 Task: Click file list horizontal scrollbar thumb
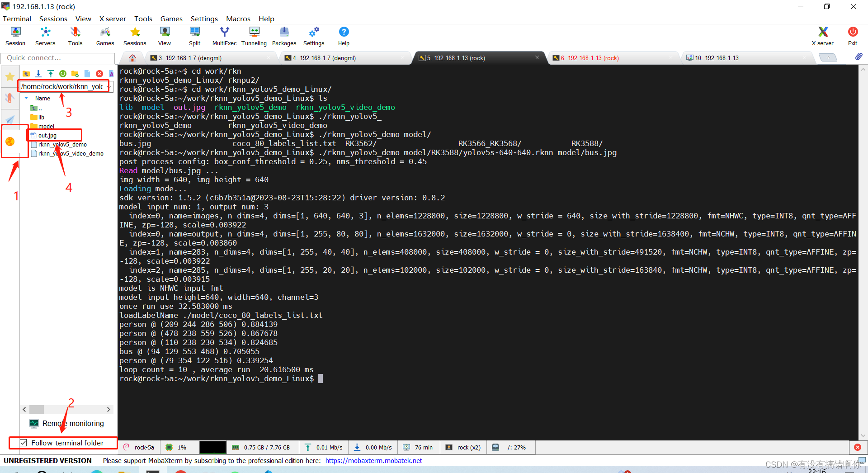[37, 409]
